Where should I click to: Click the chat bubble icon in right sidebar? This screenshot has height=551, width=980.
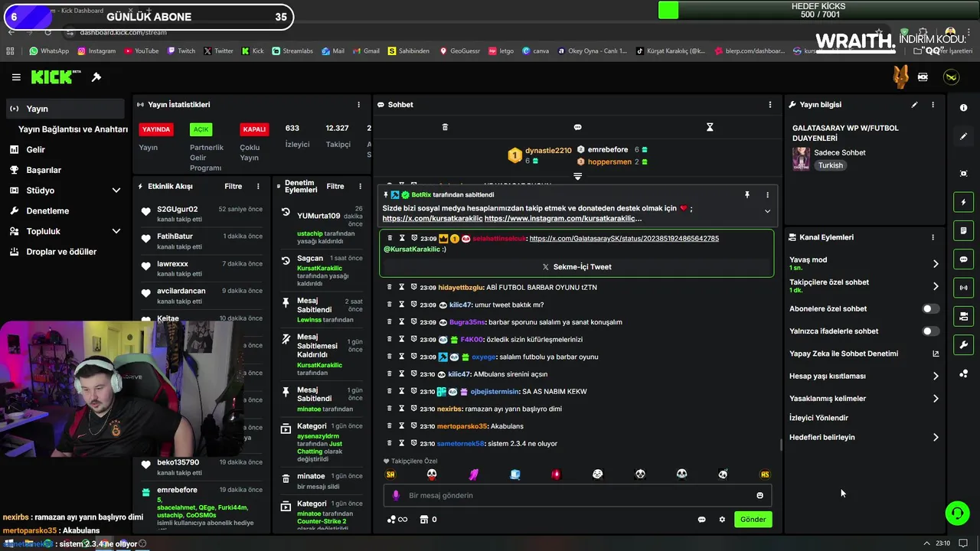963,259
